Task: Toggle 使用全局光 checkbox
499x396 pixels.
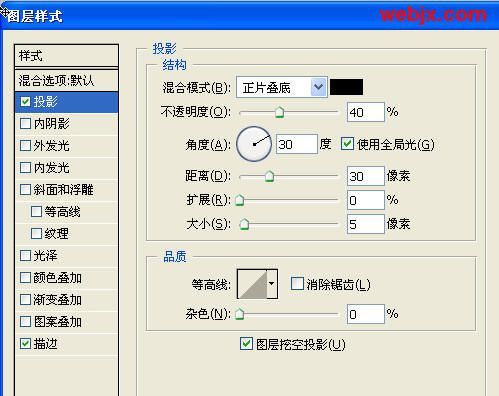Action: click(x=347, y=144)
